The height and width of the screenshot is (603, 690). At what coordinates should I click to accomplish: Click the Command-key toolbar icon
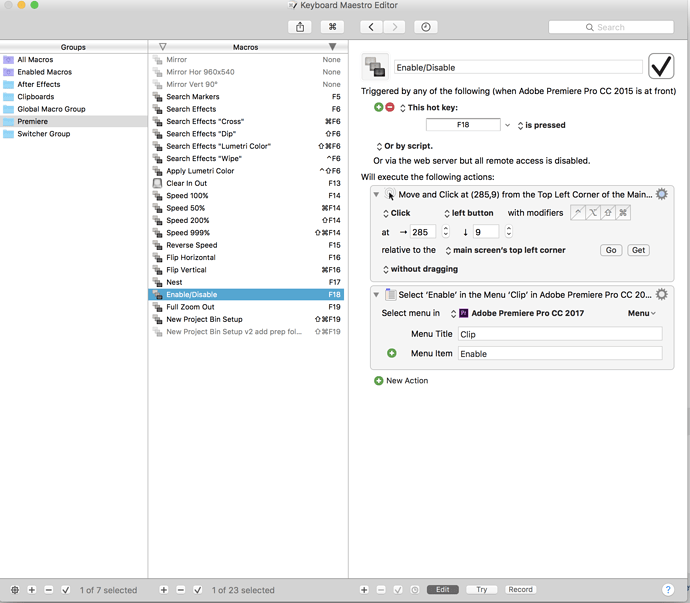coord(332,27)
